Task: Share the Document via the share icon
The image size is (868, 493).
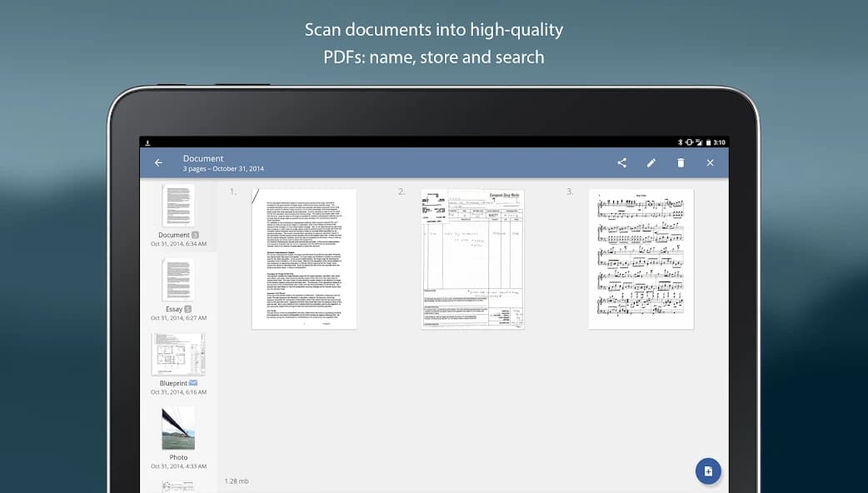Action: [621, 162]
